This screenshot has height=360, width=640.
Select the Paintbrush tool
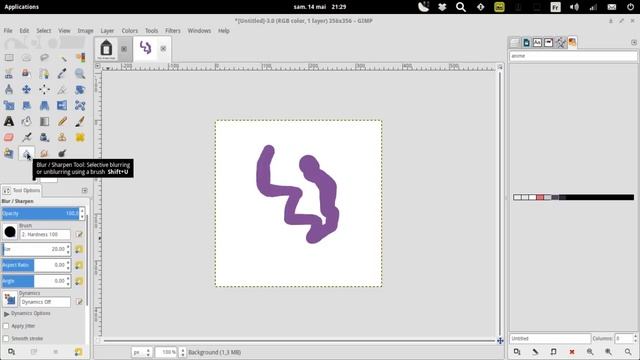pyautogui.click(x=80, y=122)
